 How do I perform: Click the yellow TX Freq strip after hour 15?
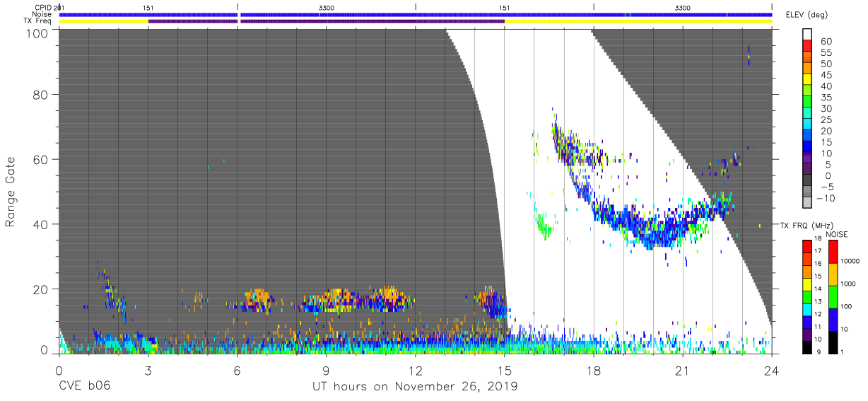pos(638,21)
